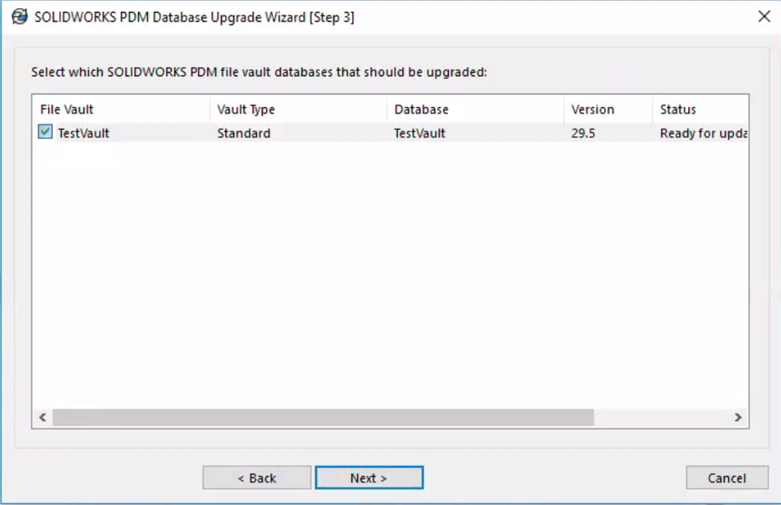Click the left arrow of horizontal scrollbar

coord(43,417)
